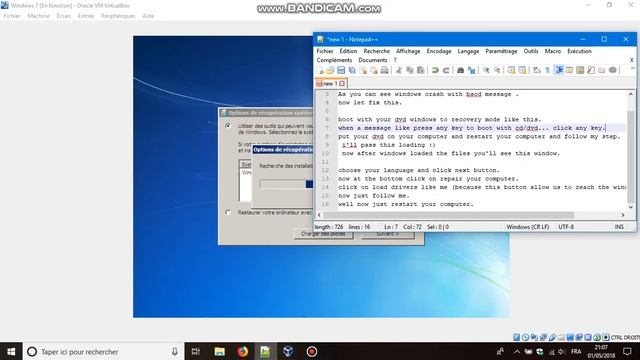The height and width of the screenshot is (360, 640).
Task: Open the Compléments menu in Notepad++
Action: pos(334,60)
